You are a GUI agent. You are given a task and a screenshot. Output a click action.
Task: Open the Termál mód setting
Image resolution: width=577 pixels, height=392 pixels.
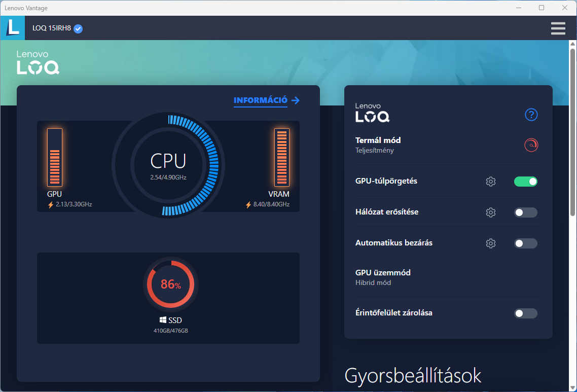click(x=448, y=145)
